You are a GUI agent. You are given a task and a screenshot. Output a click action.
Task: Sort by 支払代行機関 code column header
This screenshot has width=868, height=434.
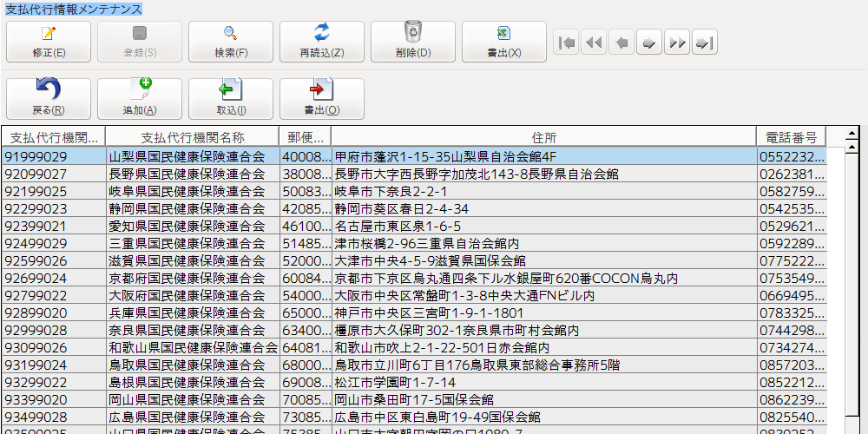point(54,137)
